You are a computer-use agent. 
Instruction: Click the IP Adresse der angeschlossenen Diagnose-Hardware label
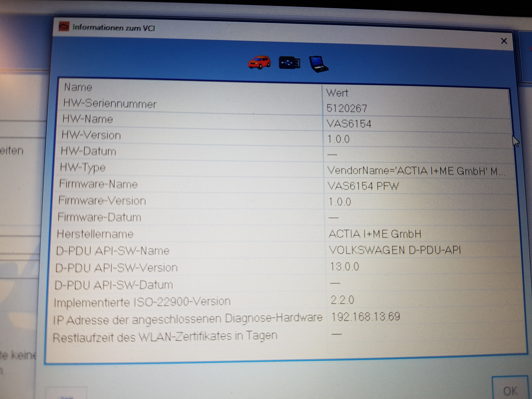click(188, 319)
